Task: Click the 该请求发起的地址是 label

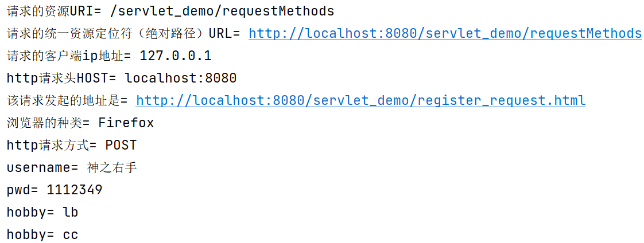Action: (x=67, y=100)
